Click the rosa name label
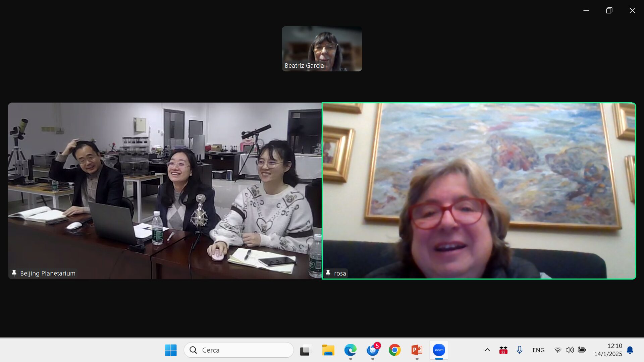Screen dimensions: 644x362 340,274
